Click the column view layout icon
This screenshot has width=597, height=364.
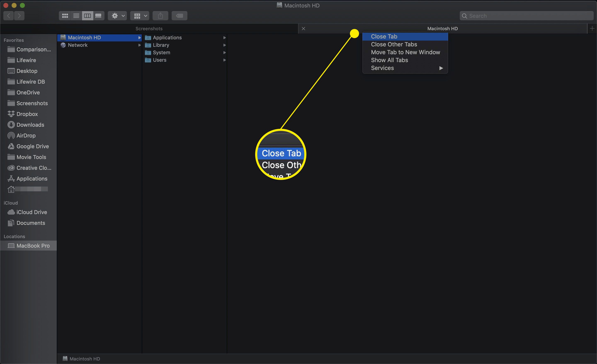pyautogui.click(x=87, y=15)
